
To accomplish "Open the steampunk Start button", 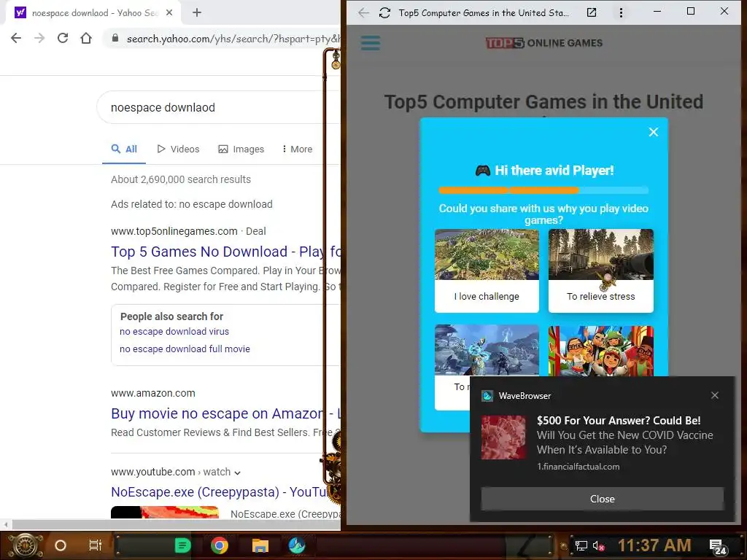I will click(26, 545).
